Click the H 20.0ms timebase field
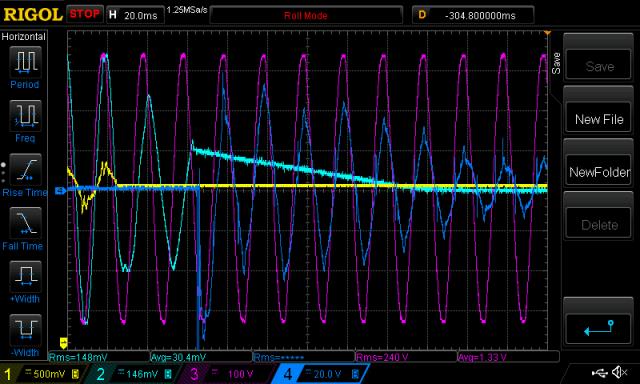The height and width of the screenshot is (384, 640). pos(135,16)
